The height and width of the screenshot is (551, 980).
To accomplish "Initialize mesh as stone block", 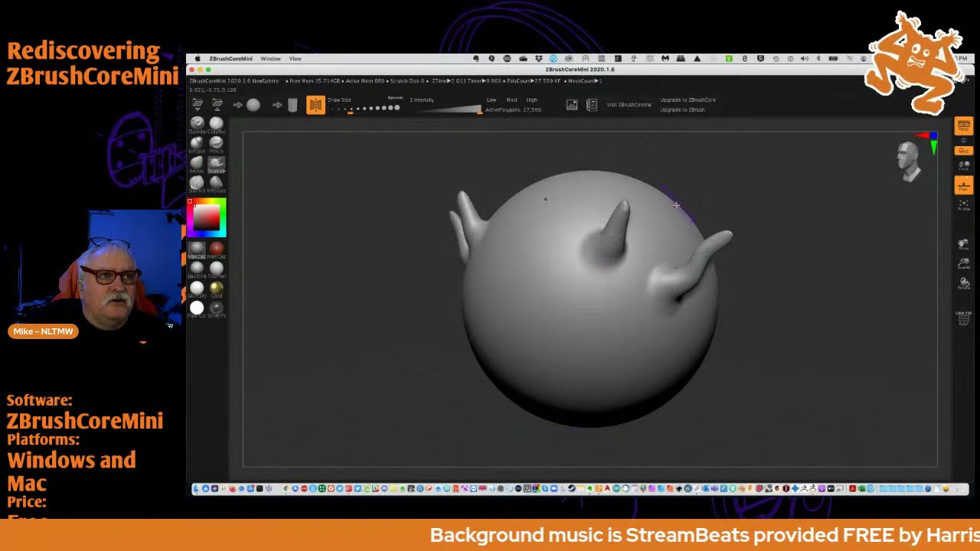I will coord(292,105).
